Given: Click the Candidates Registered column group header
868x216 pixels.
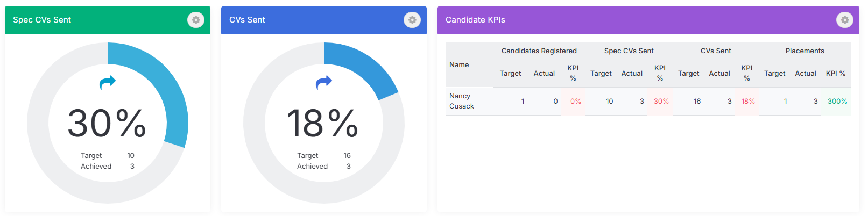Looking at the screenshot, I should tap(539, 51).
